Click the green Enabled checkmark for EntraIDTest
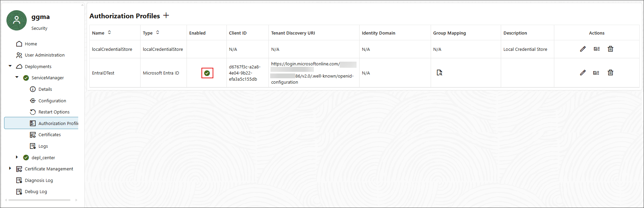The width and height of the screenshot is (644, 208). (x=207, y=73)
